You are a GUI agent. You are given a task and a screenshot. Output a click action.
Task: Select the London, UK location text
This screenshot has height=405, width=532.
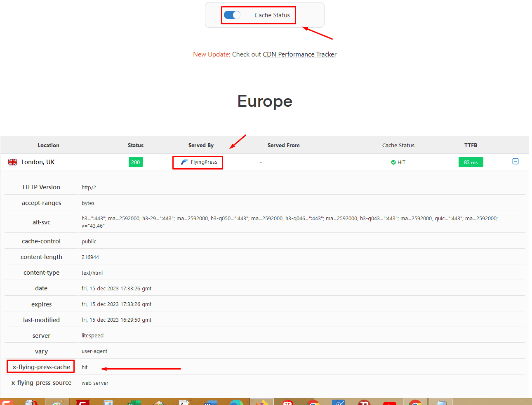coord(38,162)
